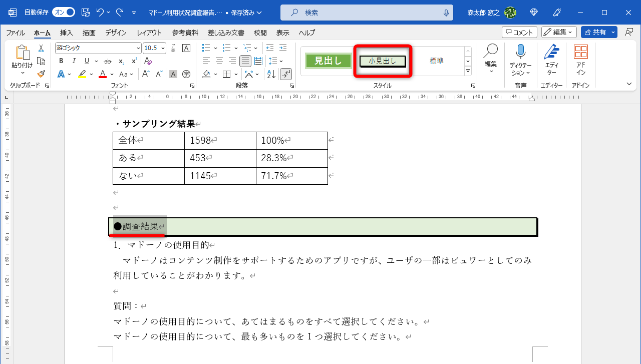Clear all formatting from selection
This screenshot has width=641, height=364.
pos(148,61)
